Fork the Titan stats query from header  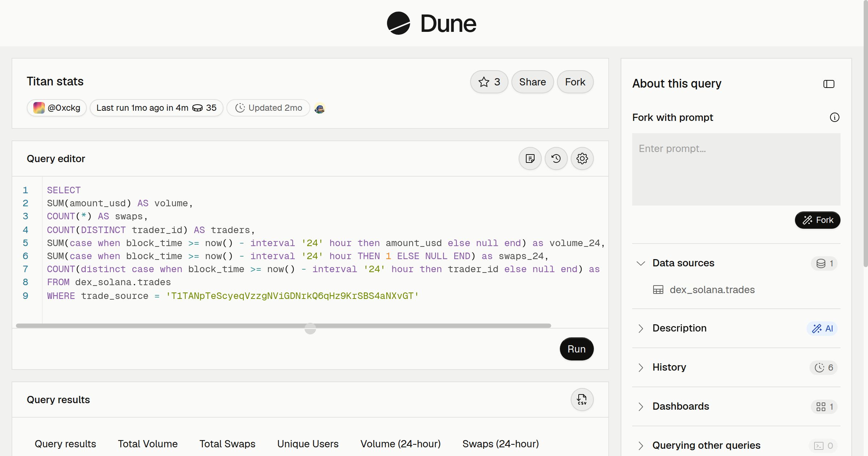575,82
